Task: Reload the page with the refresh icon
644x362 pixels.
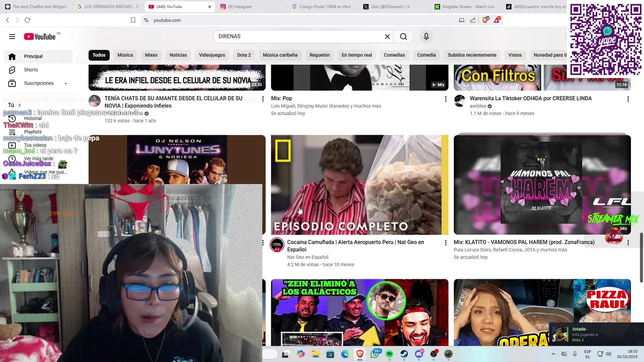Action: tap(27, 20)
